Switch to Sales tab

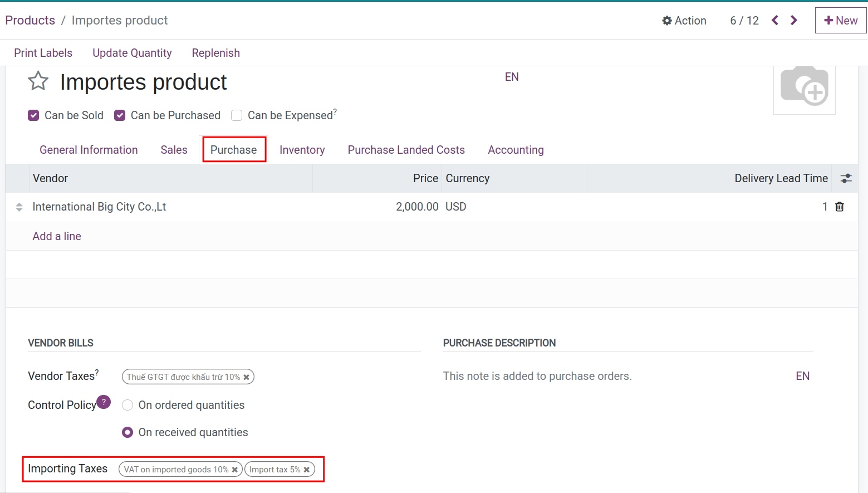[174, 150]
